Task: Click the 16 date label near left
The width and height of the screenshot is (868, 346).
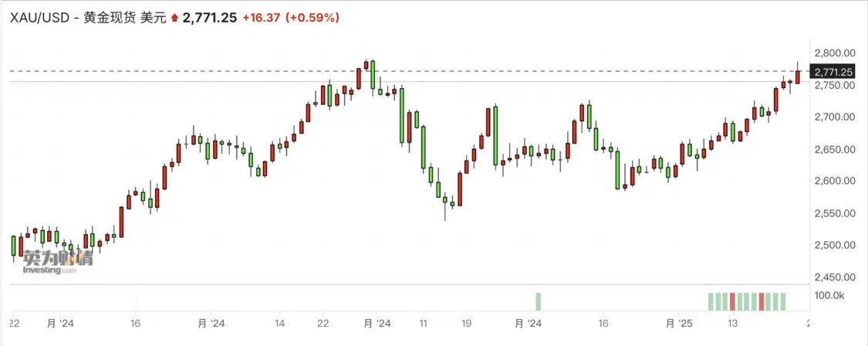Action: click(136, 324)
